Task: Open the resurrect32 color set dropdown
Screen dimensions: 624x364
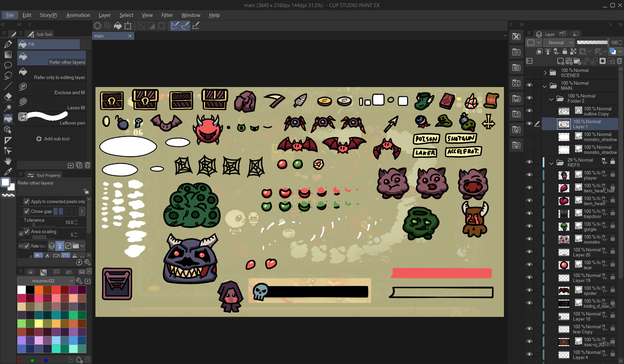Action: [x=46, y=281]
